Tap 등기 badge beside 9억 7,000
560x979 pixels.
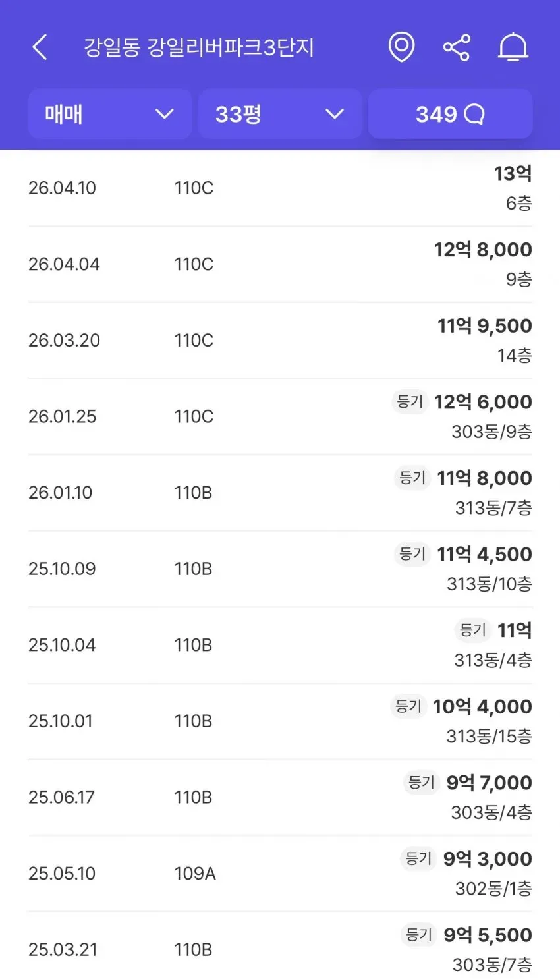[422, 782]
